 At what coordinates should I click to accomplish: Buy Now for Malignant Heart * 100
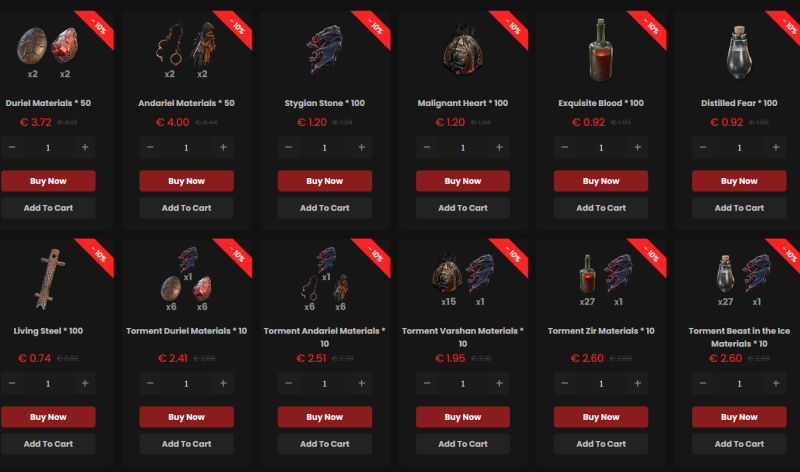click(463, 181)
